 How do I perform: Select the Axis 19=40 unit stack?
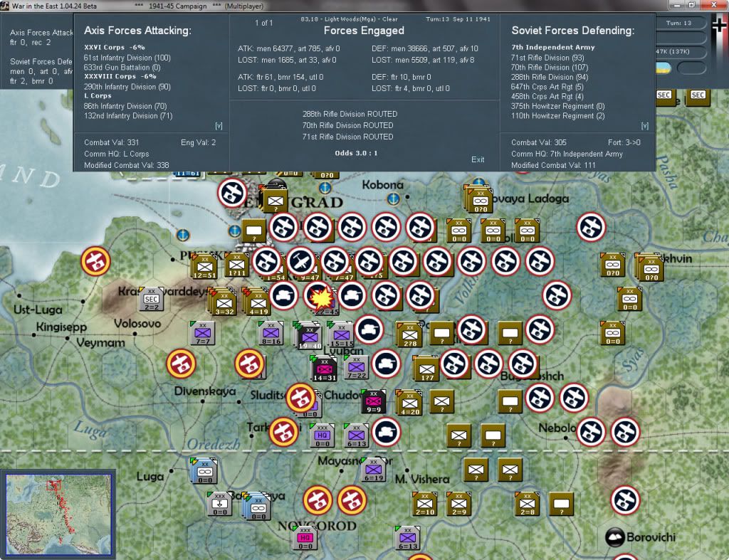pos(308,334)
